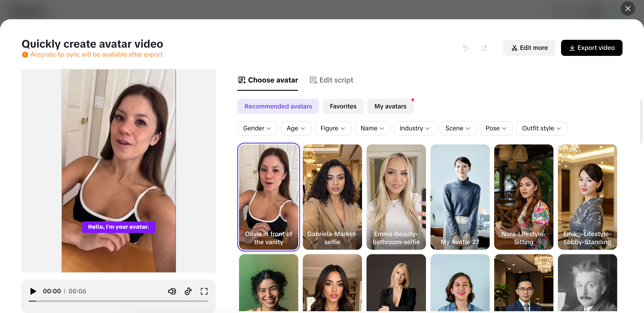The width and height of the screenshot is (644, 313).
Task: Close the avatar video dialog
Action: tap(627, 9)
